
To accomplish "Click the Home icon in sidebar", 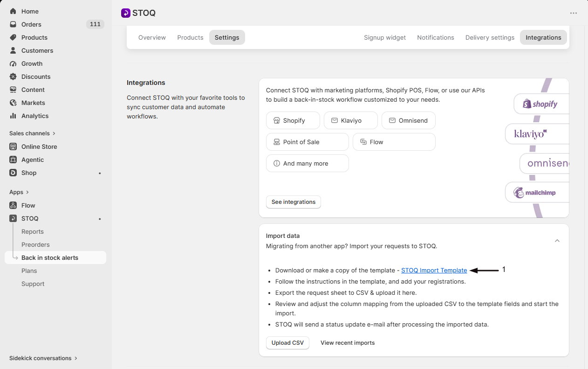I will coord(13,11).
